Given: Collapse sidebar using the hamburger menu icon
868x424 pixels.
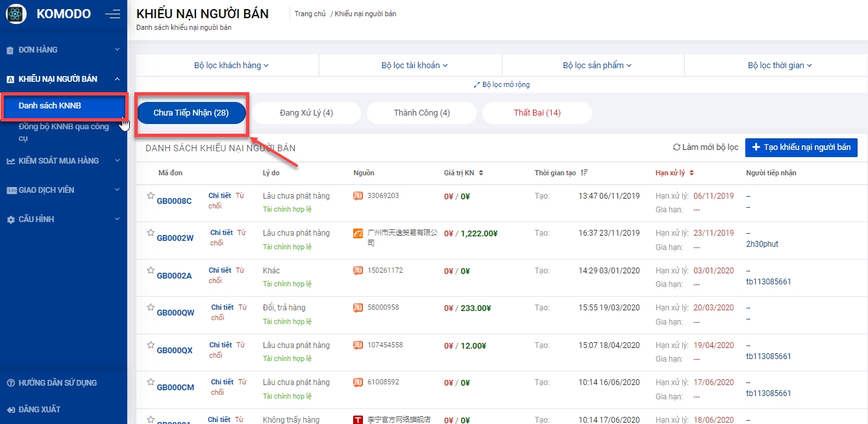Looking at the screenshot, I should coord(112,14).
